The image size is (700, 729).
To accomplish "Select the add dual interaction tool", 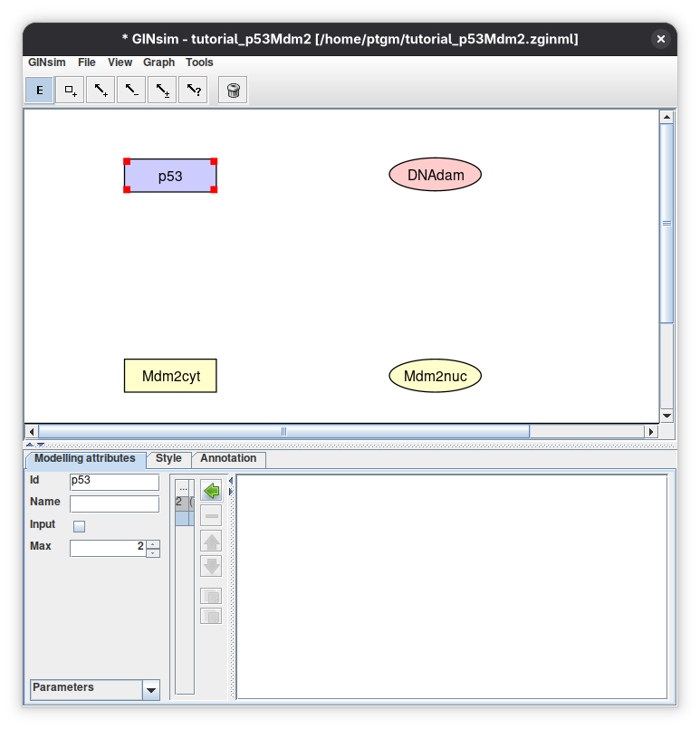I will coord(162,90).
